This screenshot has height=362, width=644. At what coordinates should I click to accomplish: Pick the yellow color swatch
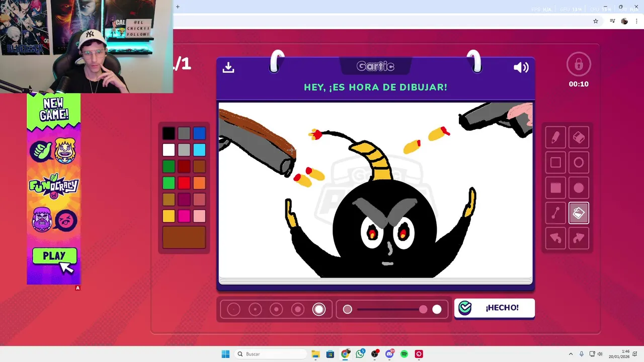pyautogui.click(x=169, y=216)
